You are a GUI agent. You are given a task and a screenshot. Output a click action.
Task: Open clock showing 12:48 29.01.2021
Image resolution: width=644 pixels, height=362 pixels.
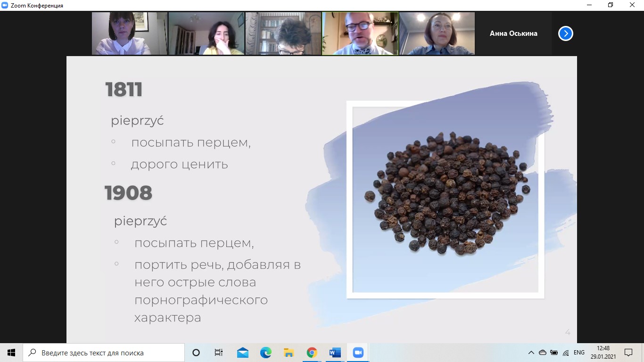(603, 353)
